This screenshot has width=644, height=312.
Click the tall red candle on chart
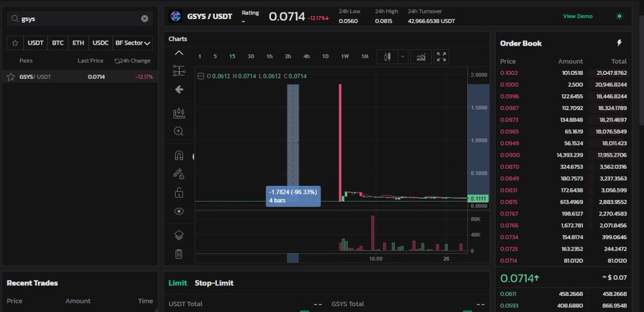coord(340,142)
